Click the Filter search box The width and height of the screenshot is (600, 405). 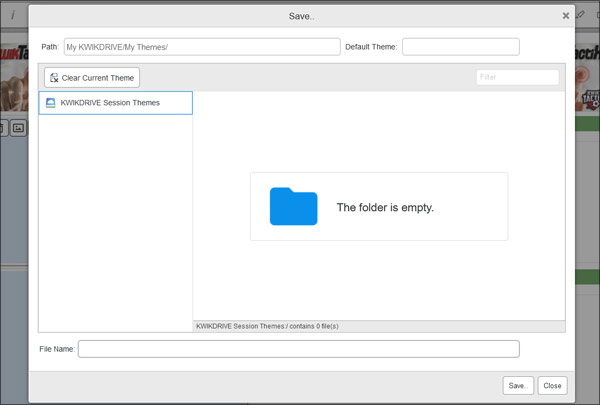pos(516,77)
